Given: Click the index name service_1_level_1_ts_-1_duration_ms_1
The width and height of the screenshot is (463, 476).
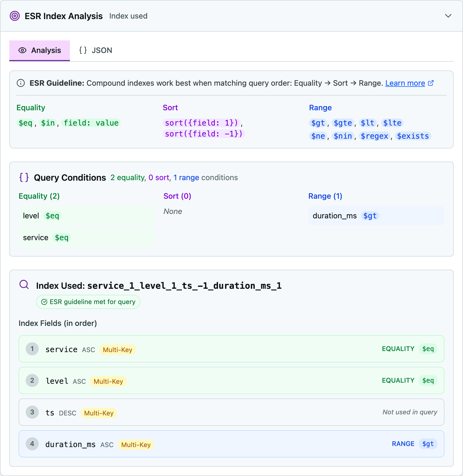Looking at the screenshot, I should 185,286.
